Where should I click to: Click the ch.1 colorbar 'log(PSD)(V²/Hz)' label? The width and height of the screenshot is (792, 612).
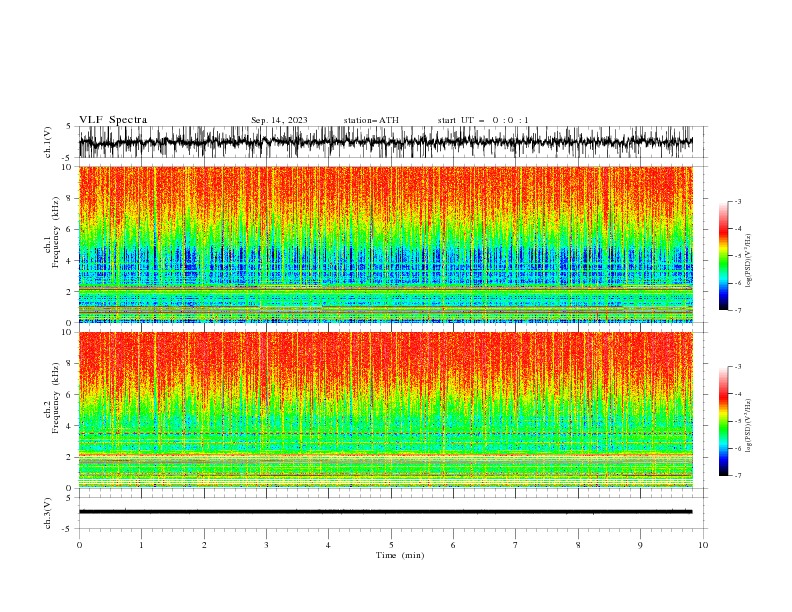pyautogui.click(x=749, y=261)
